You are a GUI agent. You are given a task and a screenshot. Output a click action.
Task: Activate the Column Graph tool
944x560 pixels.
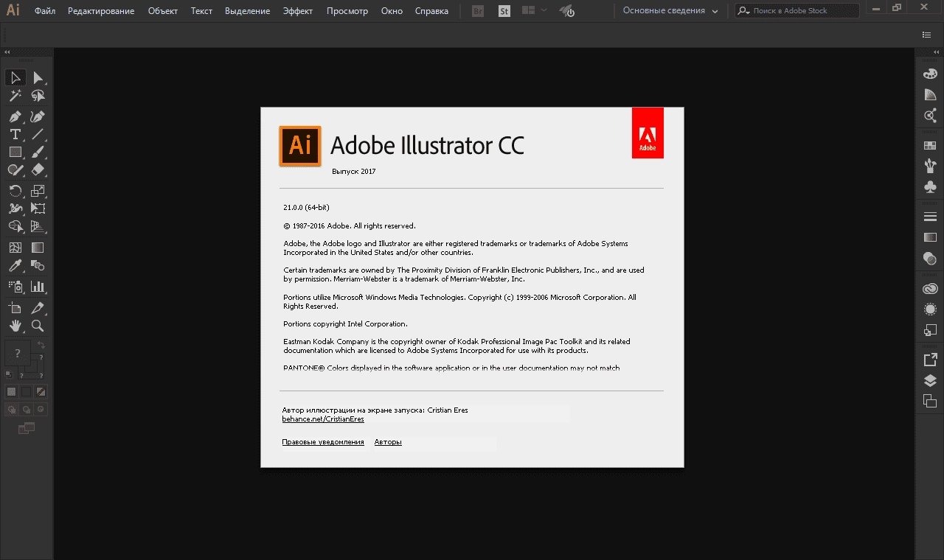click(38, 287)
